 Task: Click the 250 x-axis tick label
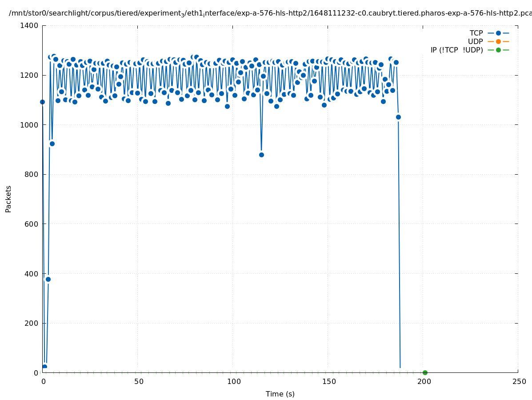pos(519,381)
